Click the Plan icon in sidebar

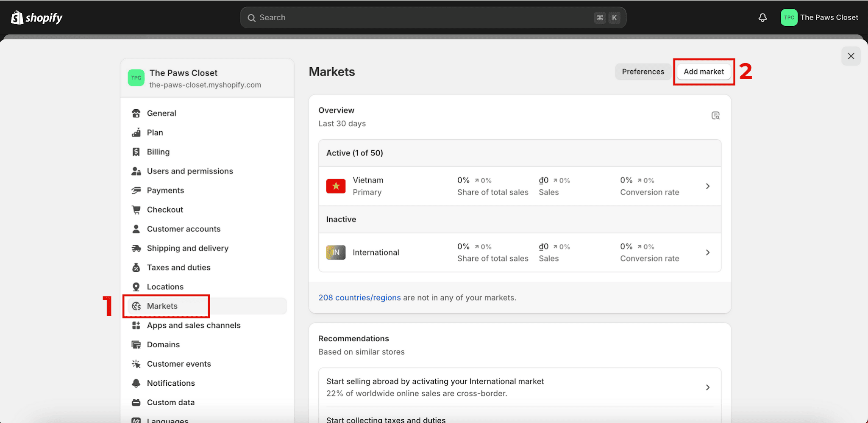point(136,133)
